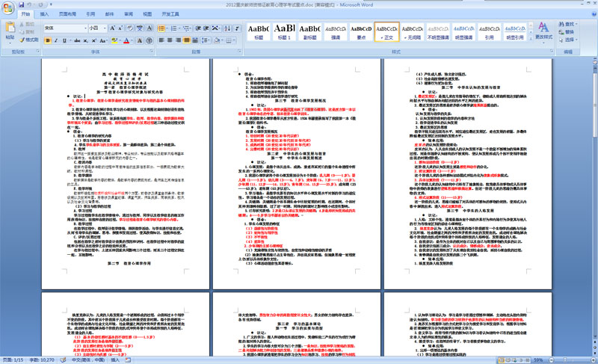The image size is (598, 364).
Task: Align text right
Action: tap(178, 40)
